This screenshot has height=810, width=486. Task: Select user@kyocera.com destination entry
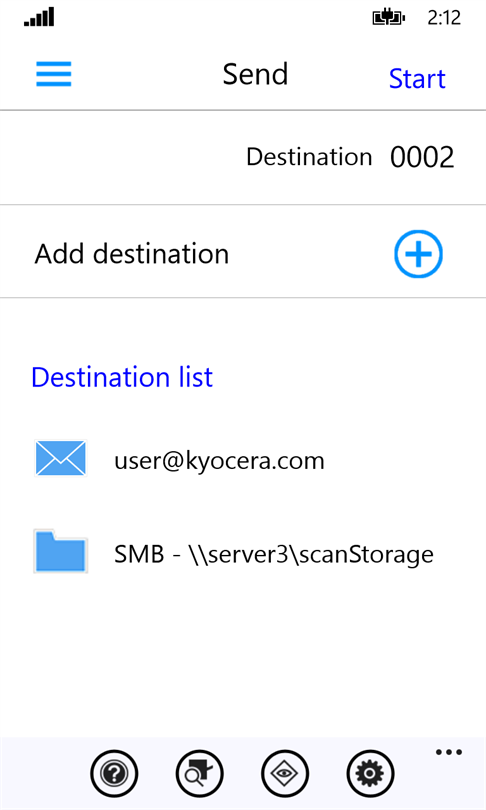219,460
